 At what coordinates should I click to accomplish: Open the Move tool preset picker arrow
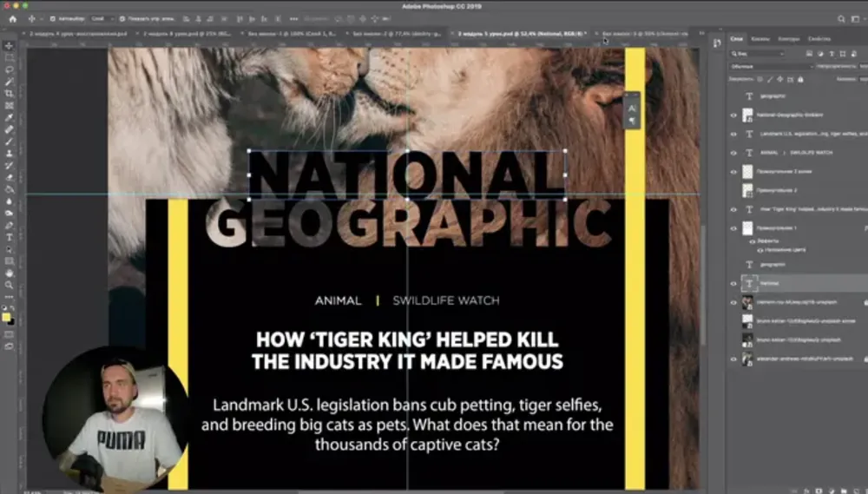(41, 19)
